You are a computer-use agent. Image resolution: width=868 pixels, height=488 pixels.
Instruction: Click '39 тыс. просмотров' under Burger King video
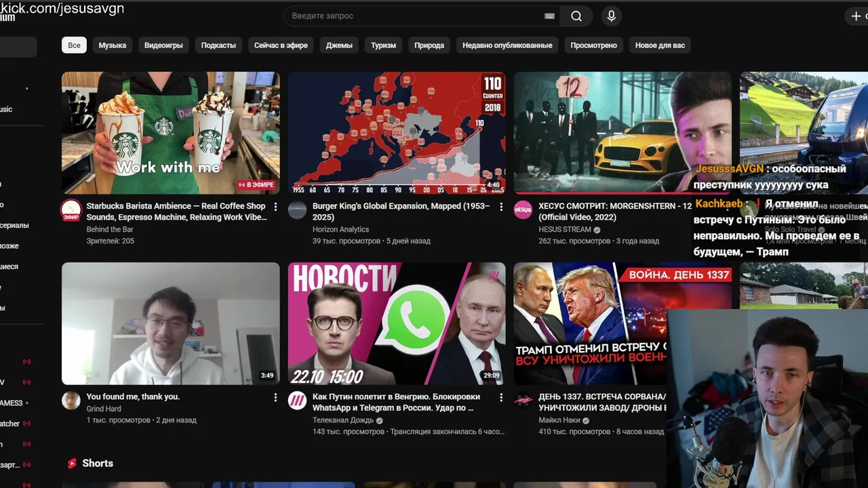pyautogui.click(x=347, y=241)
